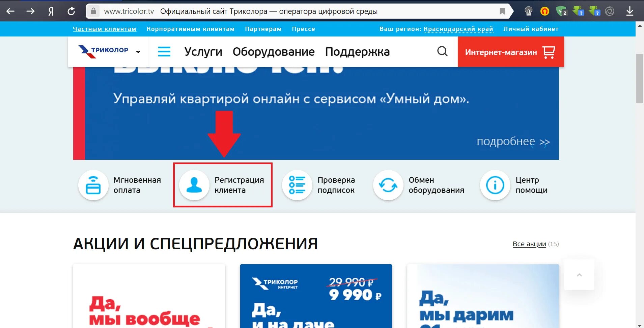
Task: Click the Умный дом banner
Action: click(316, 113)
